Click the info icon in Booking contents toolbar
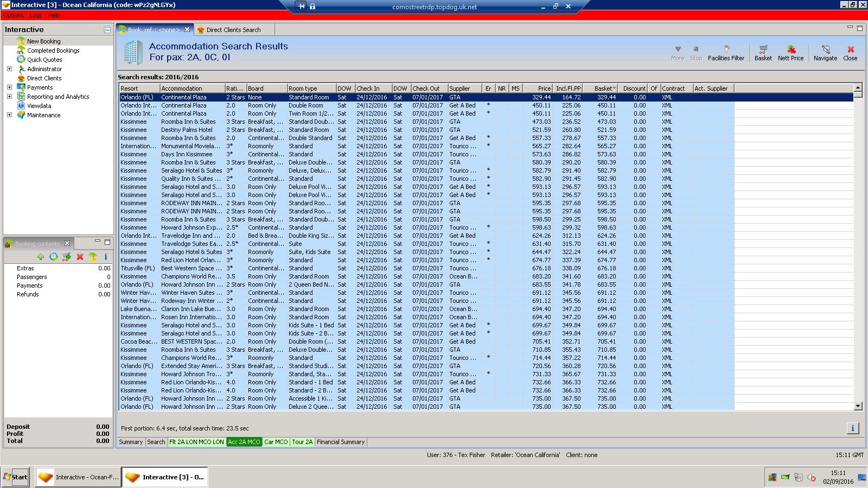The height and width of the screenshot is (488, 868). click(106, 257)
